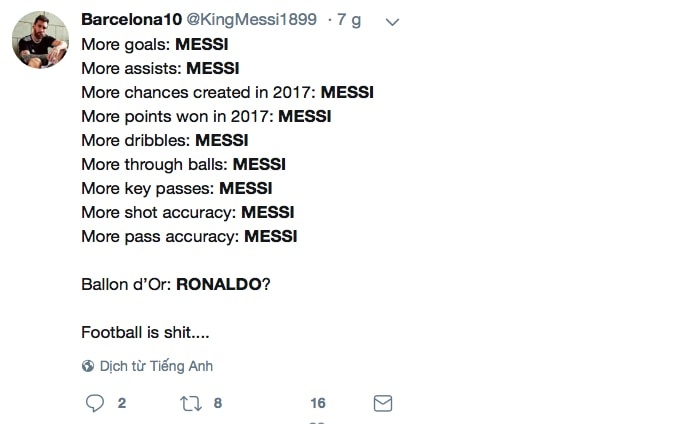Screen dimensions: 700x424
Task: Open the tweet via the "7 g" timestamp
Action: coord(349,20)
